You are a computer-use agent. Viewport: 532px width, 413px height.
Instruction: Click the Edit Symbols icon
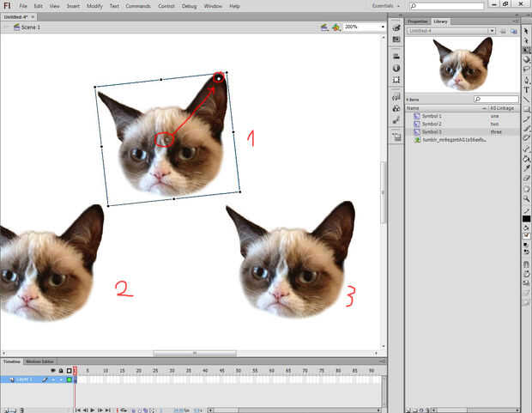click(x=336, y=27)
